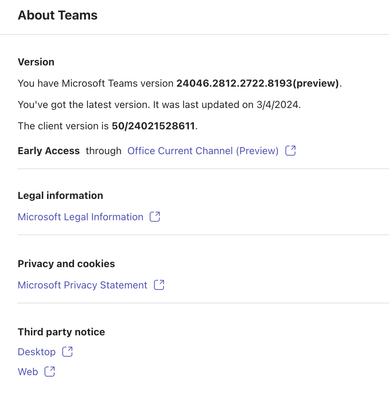Open the Desktop third party notice

coord(37,352)
